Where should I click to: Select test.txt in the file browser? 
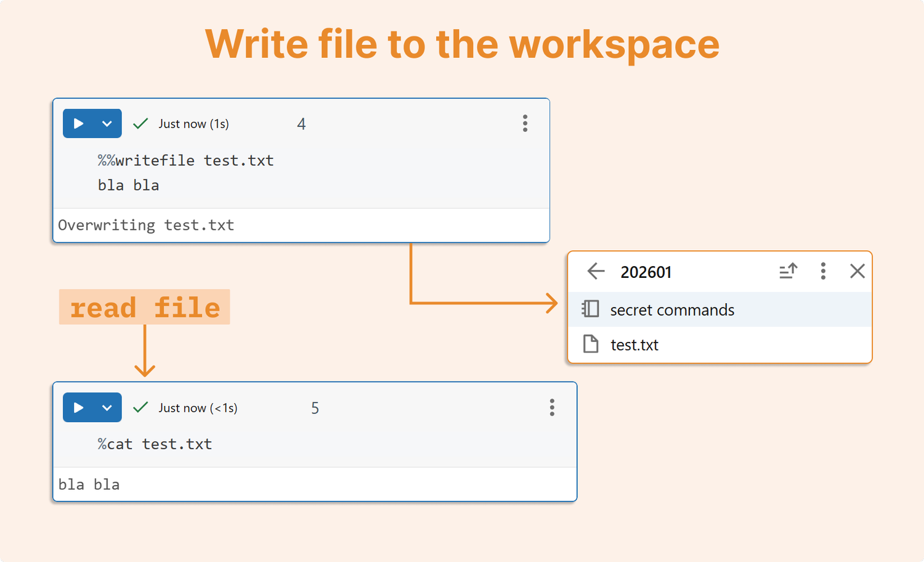coord(634,344)
